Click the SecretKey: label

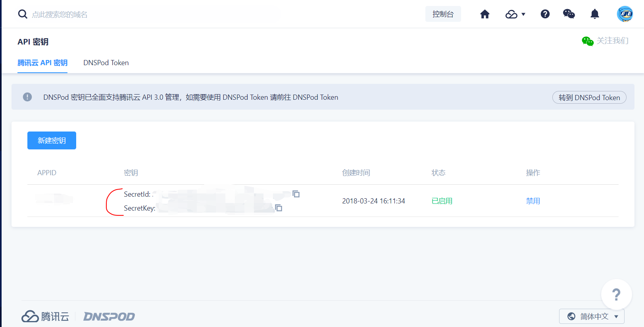140,208
